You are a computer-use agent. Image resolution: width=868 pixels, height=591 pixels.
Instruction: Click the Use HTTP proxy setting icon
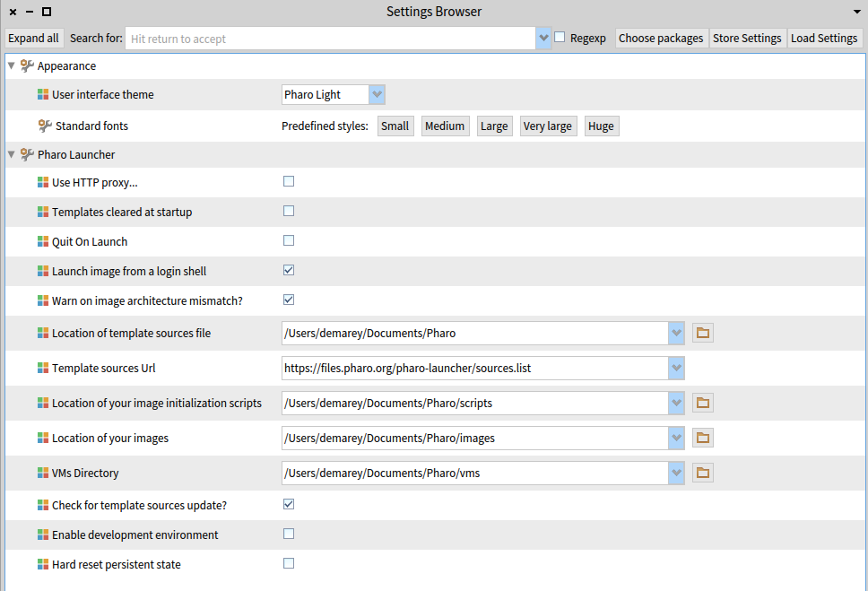[x=43, y=182]
